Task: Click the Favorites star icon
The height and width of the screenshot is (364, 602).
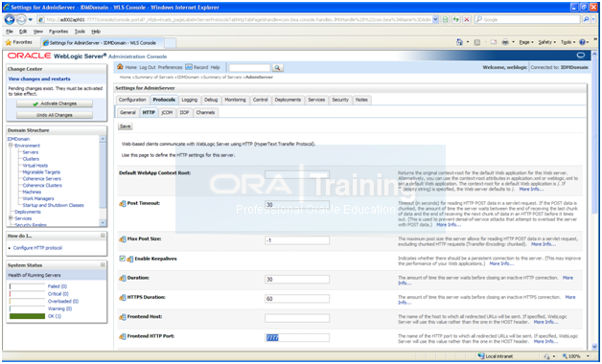Action: (x=8, y=42)
